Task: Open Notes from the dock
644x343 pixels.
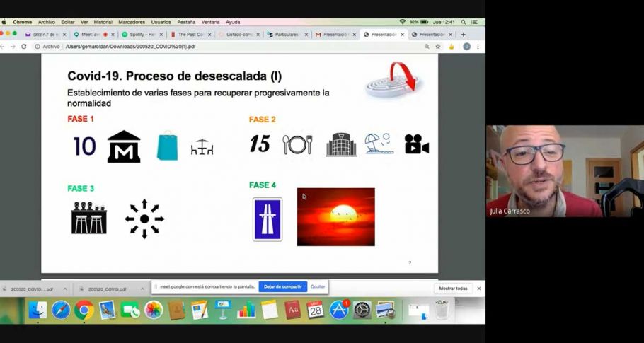Action: click(x=270, y=310)
